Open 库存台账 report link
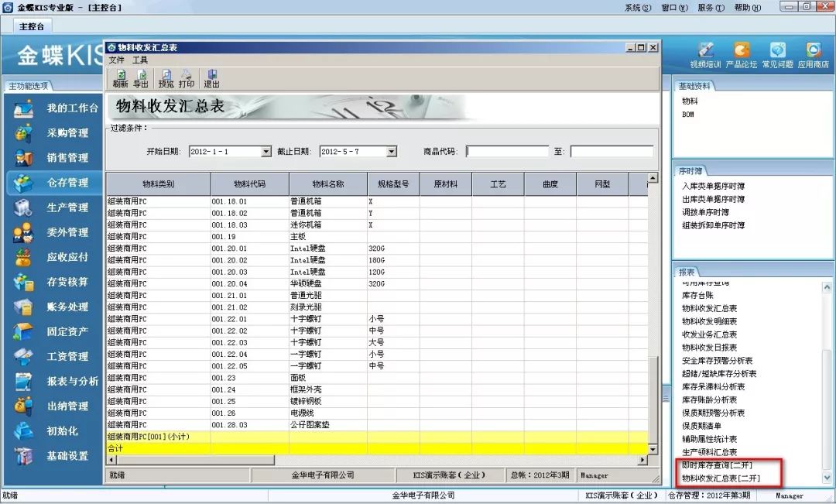 [x=697, y=295]
